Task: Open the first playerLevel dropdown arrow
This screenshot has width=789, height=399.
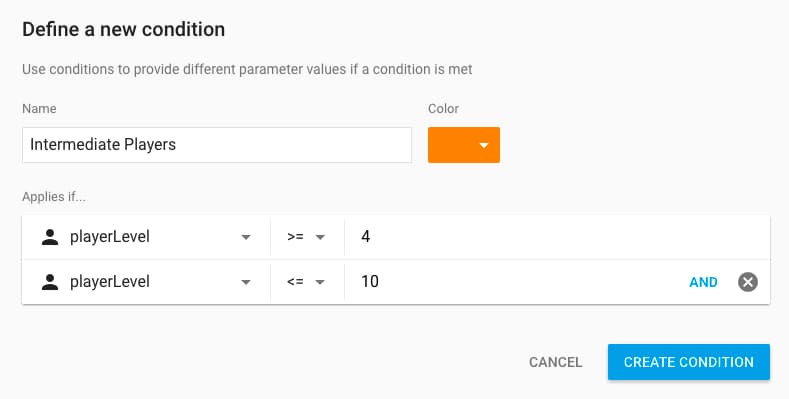Action: (246, 237)
